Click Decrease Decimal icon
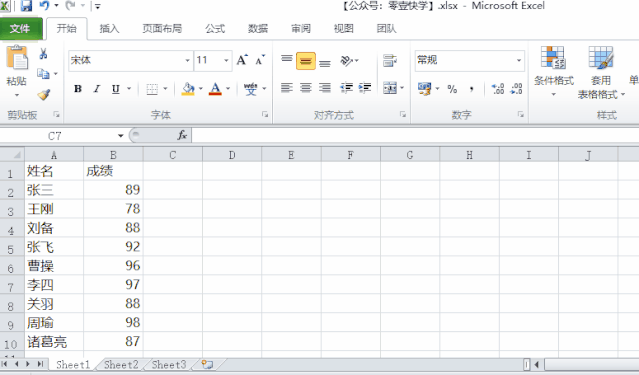The height and width of the screenshot is (375, 639). click(x=516, y=88)
